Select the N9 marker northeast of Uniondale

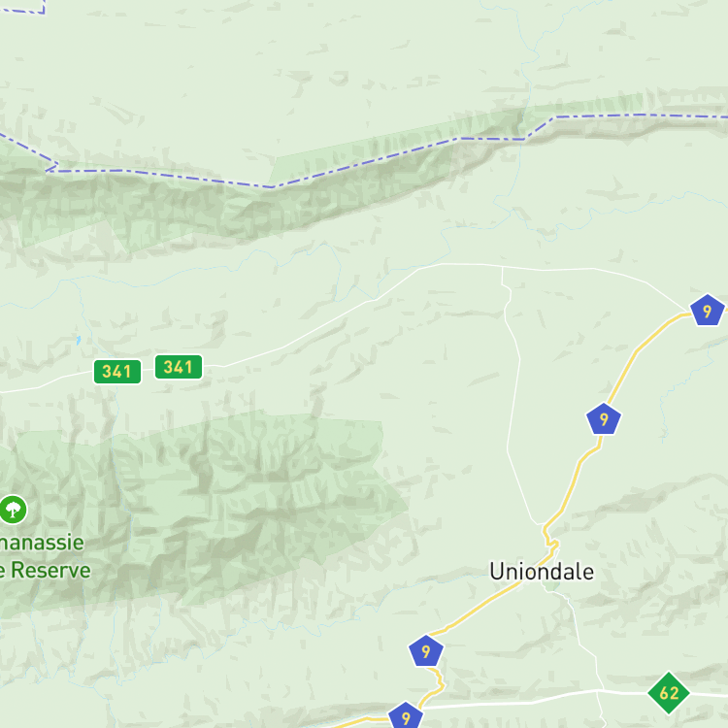pyautogui.click(x=603, y=418)
